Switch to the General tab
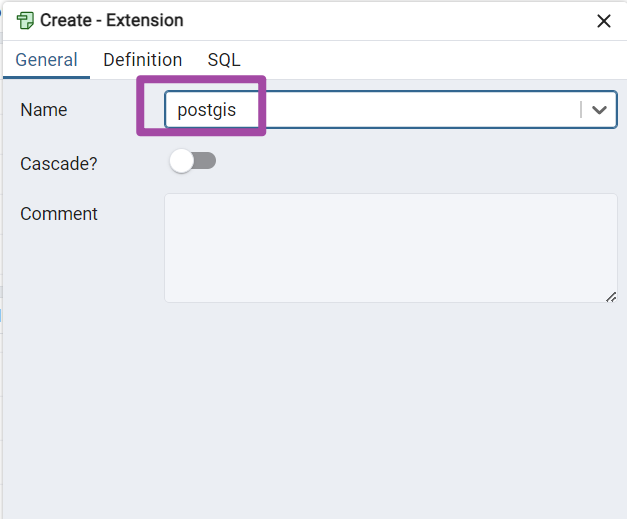 click(x=46, y=60)
